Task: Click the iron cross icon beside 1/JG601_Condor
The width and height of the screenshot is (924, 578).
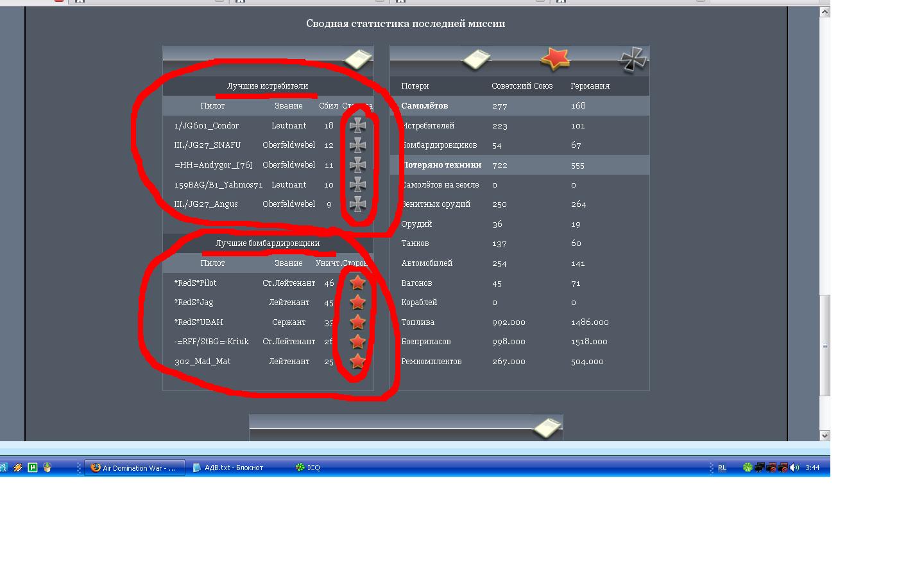Action: click(x=357, y=125)
